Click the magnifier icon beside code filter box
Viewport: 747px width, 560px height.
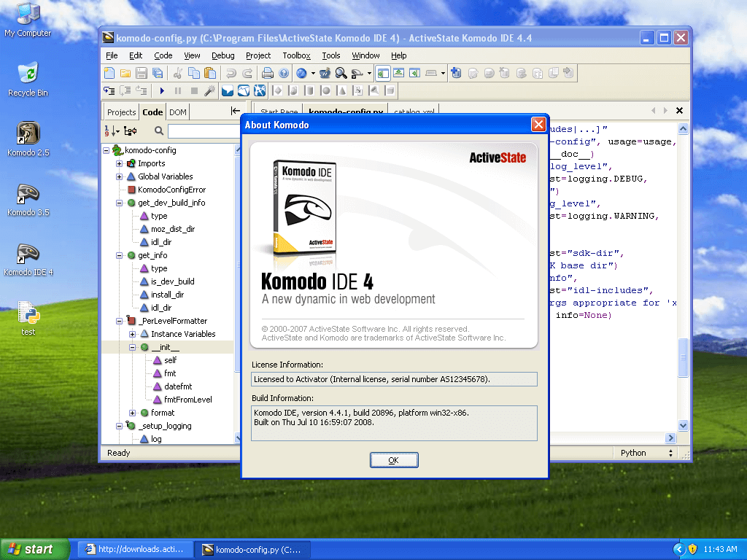(159, 131)
